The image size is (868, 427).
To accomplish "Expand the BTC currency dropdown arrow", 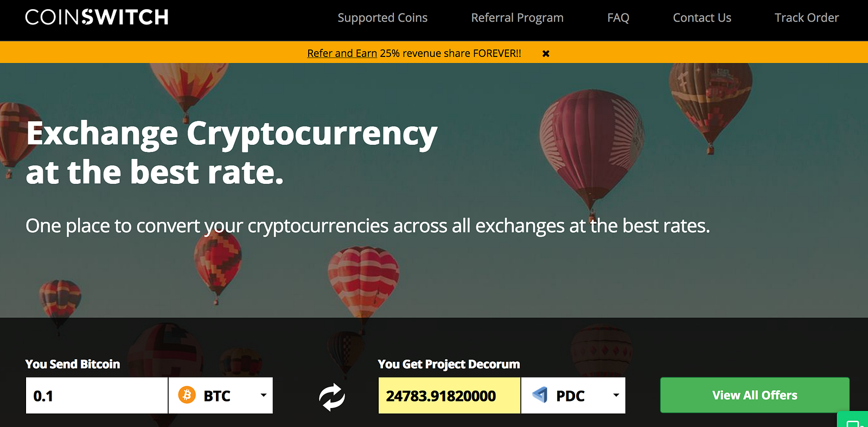I will tap(264, 395).
